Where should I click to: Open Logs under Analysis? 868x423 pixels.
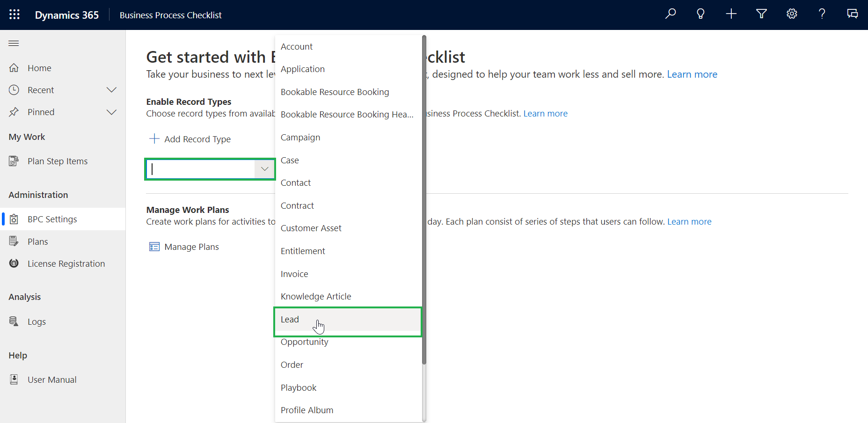coord(63,321)
